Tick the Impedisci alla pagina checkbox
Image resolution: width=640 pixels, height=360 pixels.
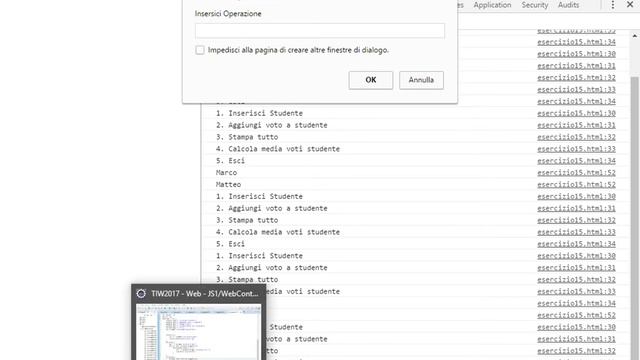(x=200, y=50)
